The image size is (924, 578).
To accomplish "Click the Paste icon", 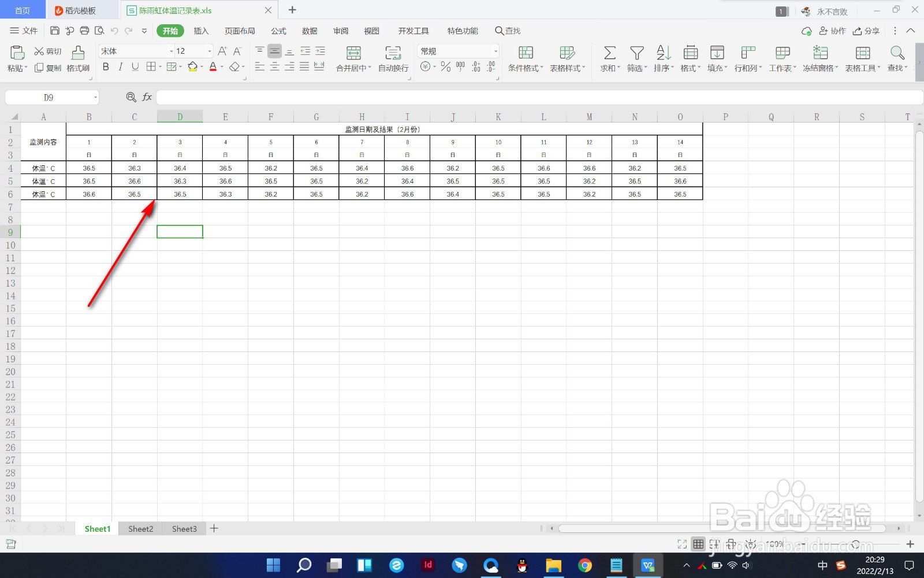I will (x=17, y=53).
